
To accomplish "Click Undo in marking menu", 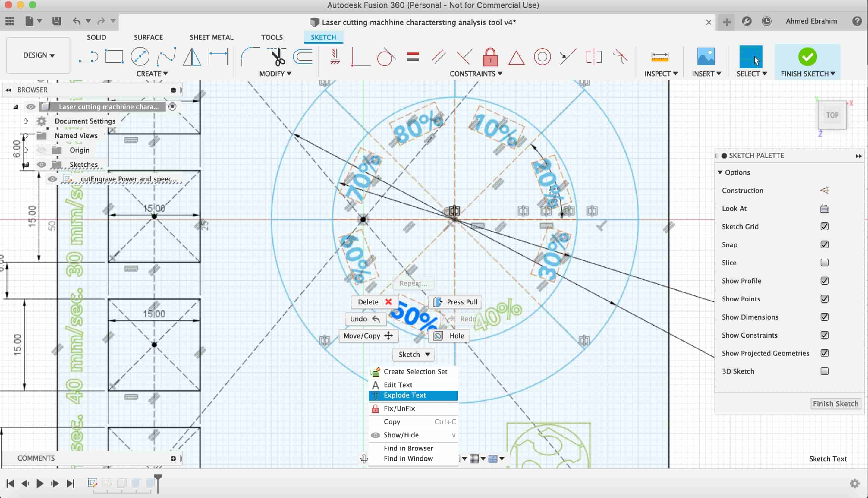I will tap(366, 319).
